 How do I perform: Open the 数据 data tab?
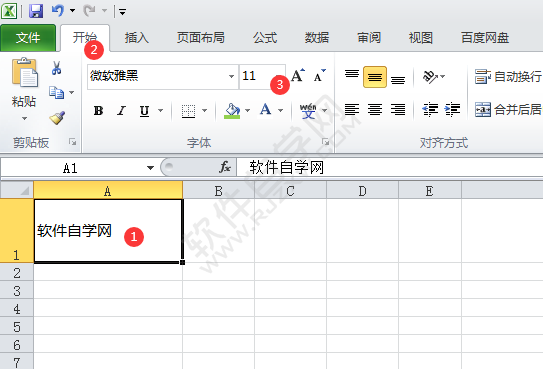pos(317,37)
